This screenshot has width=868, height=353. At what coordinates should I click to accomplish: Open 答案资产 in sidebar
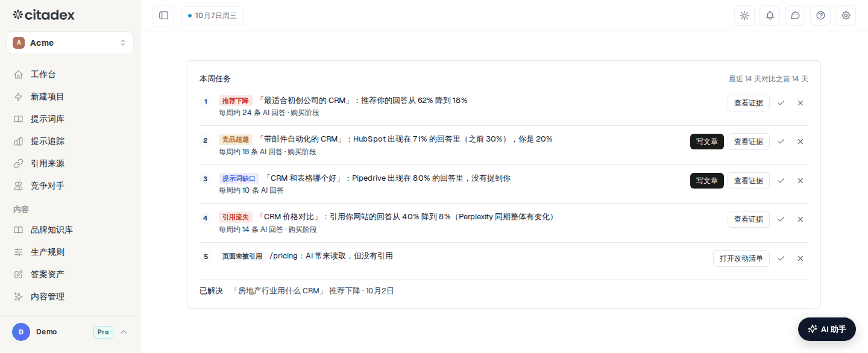pyautogui.click(x=70, y=275)
